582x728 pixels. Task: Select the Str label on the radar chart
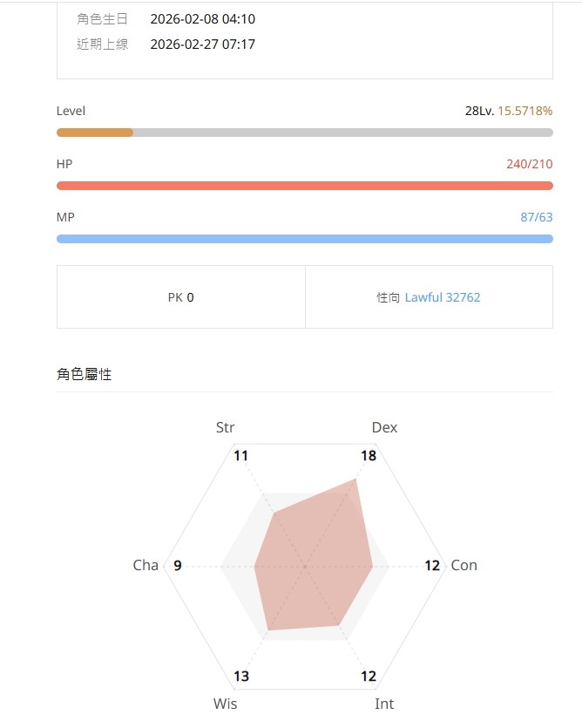225,428
